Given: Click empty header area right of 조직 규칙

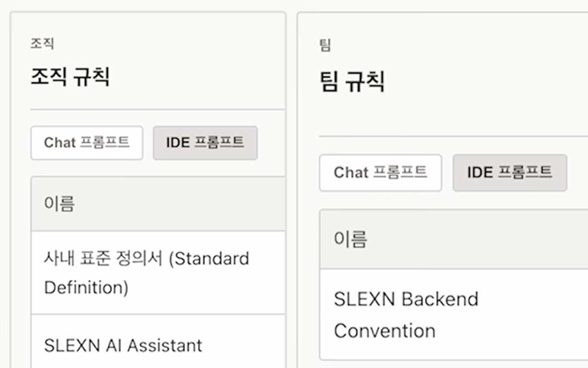Looking at the screenshot, I should 198,76.
